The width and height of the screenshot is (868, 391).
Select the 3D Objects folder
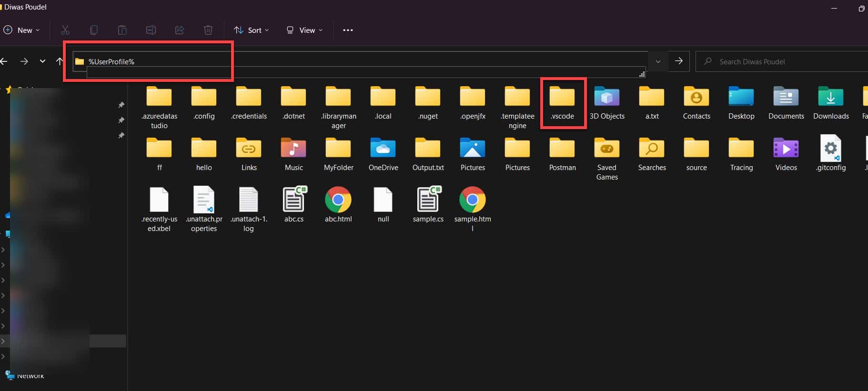pos(607,103)
